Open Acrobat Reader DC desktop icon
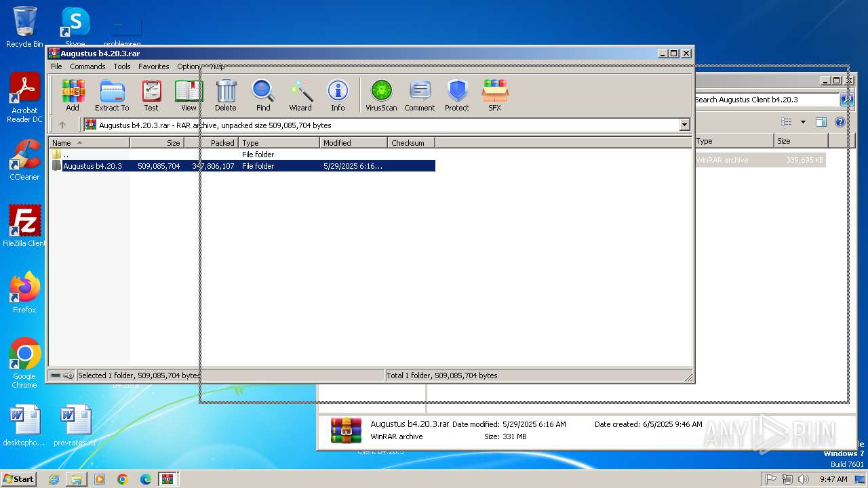This screenshot has width=868, height=488. (24, 98)
